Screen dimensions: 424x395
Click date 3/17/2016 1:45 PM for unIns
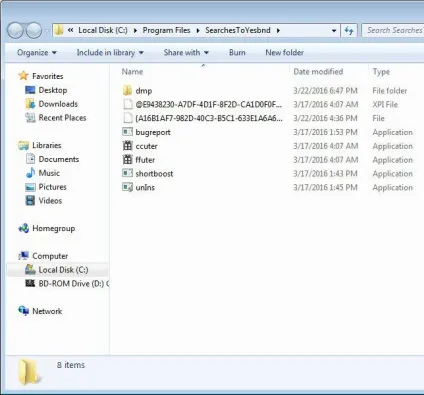coord(325,187)
